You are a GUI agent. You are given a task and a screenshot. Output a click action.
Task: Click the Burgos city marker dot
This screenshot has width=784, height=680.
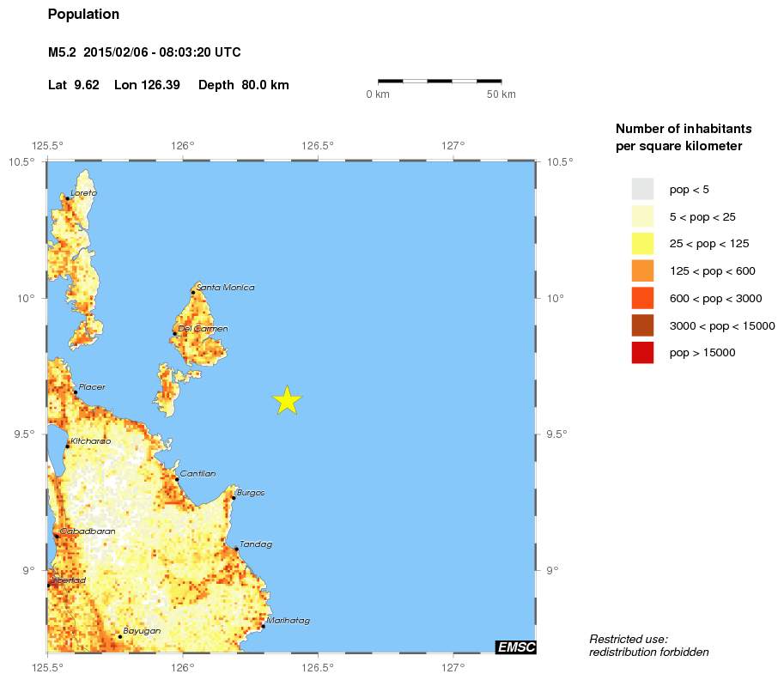pos(233,497)
